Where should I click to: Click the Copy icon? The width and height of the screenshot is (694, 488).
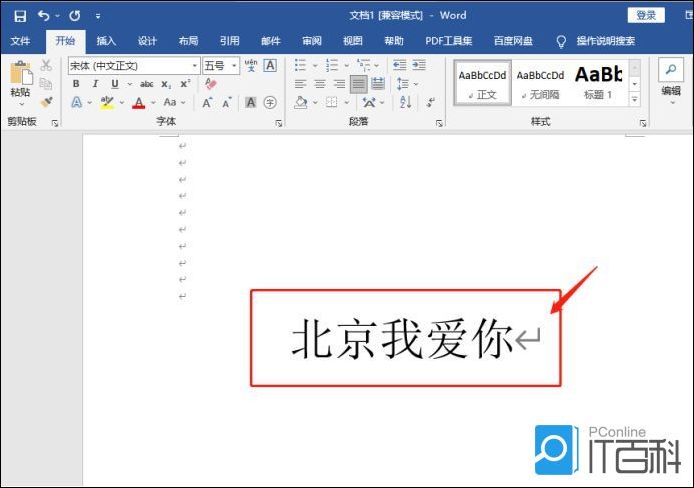(46, 84)
